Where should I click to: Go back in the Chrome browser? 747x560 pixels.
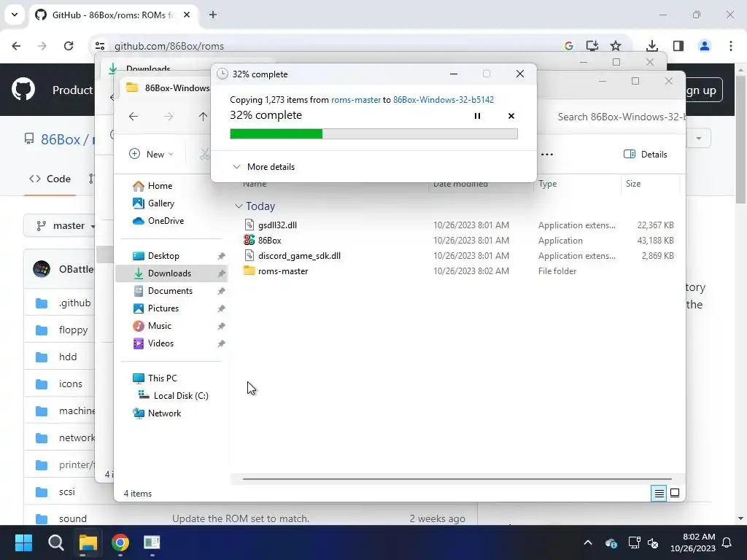tap(16, 46)
